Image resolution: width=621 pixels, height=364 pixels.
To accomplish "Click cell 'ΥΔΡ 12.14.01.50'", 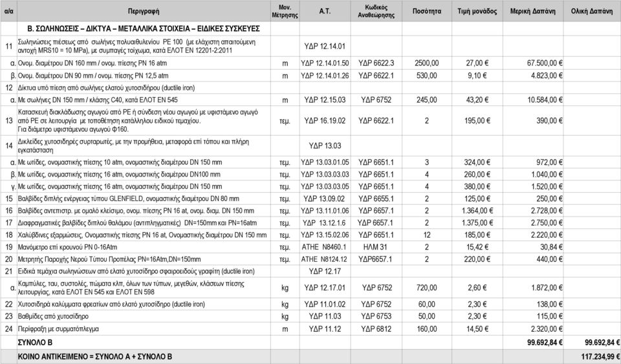I will [325, 63].
